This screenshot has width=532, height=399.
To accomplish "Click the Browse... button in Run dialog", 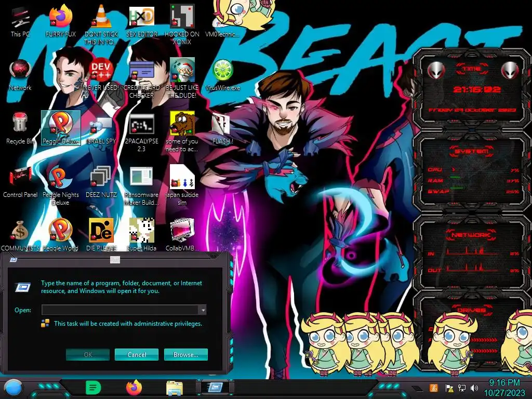I will pyautogui.click(x=185, y=354).
